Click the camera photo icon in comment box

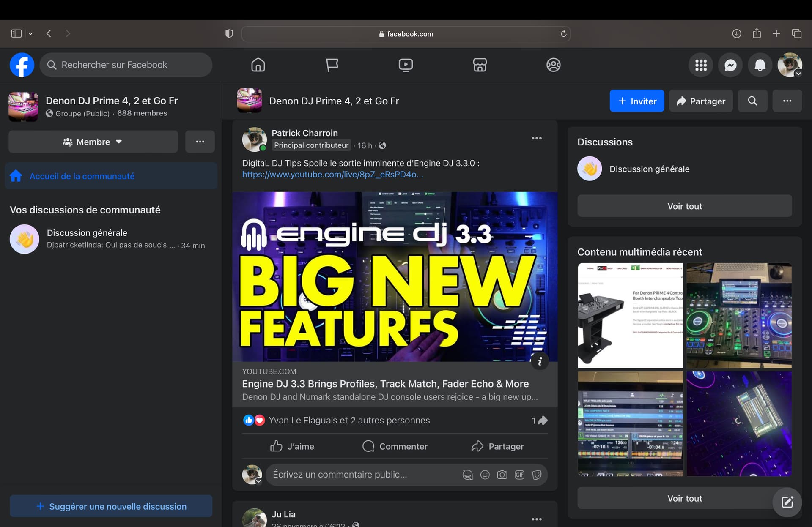coord(502,475)
